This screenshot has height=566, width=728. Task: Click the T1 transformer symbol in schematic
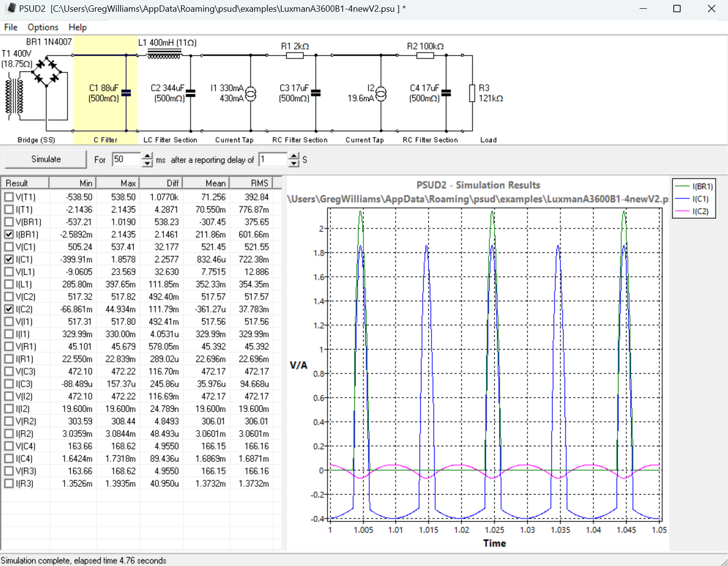coord(14,96)
